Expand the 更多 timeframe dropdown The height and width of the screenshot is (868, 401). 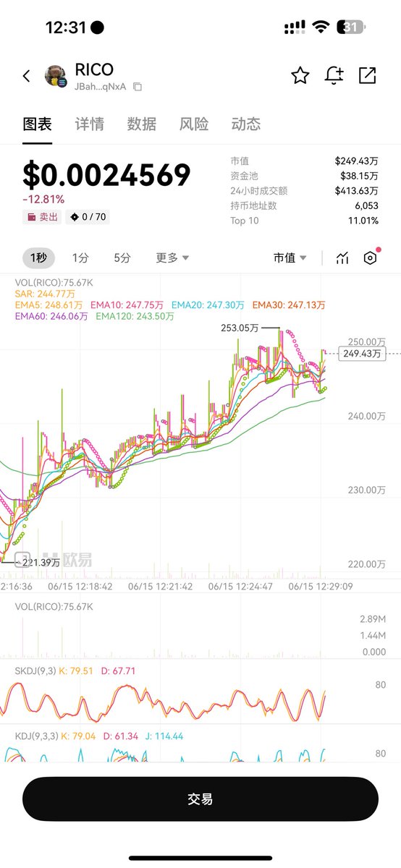click(x=172, y=258)
